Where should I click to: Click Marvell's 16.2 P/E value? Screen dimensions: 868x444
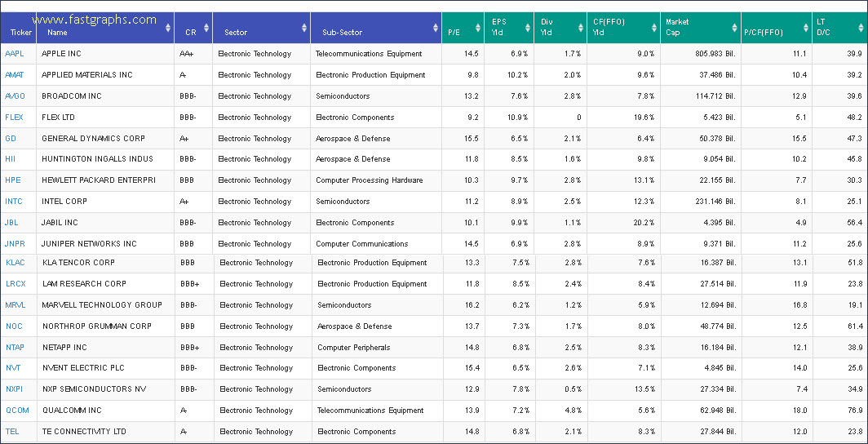pyautogui.click(x=473, y=305)
